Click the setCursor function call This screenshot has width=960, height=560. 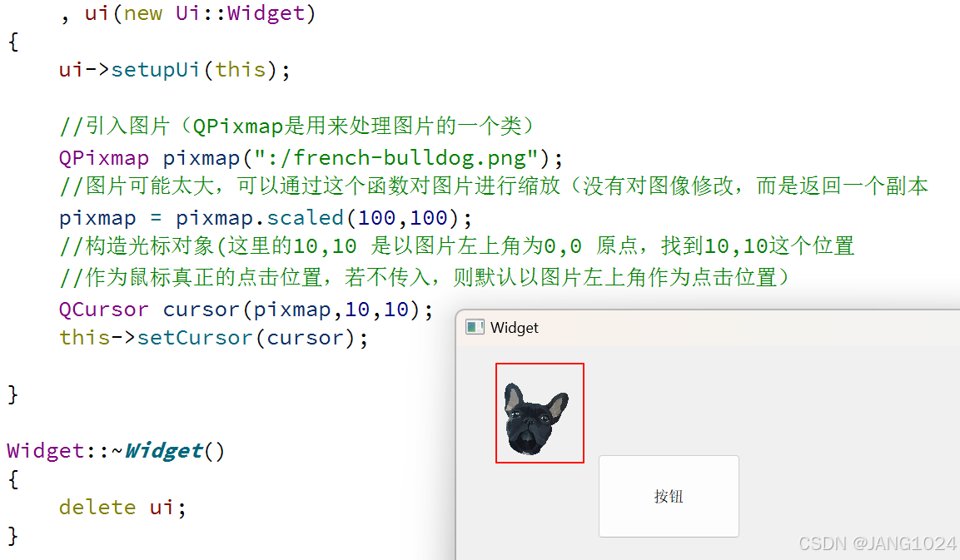195,338
